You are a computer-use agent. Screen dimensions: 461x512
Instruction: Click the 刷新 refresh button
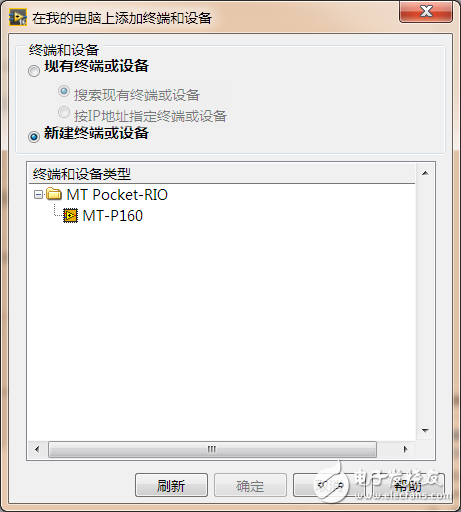171,485
